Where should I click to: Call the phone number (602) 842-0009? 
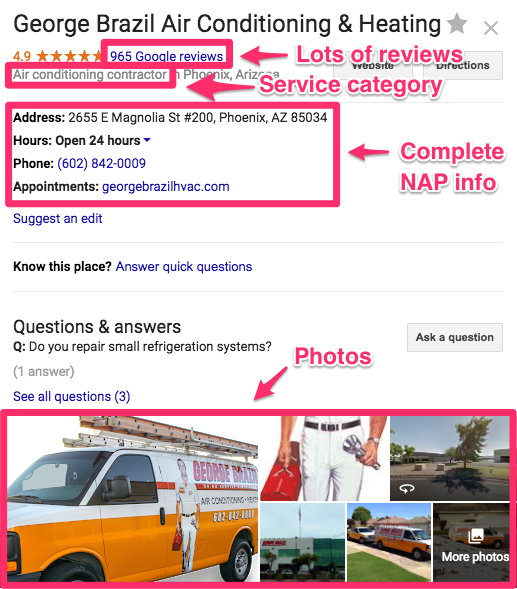point(101,163)
